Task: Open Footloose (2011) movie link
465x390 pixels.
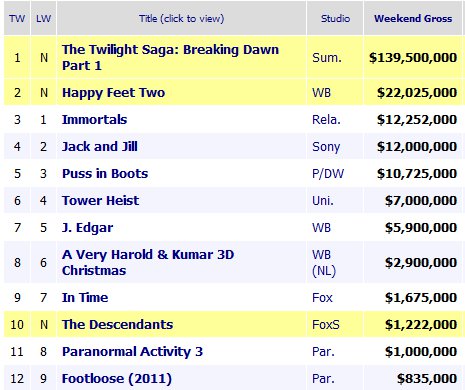Action: (117, 379)
